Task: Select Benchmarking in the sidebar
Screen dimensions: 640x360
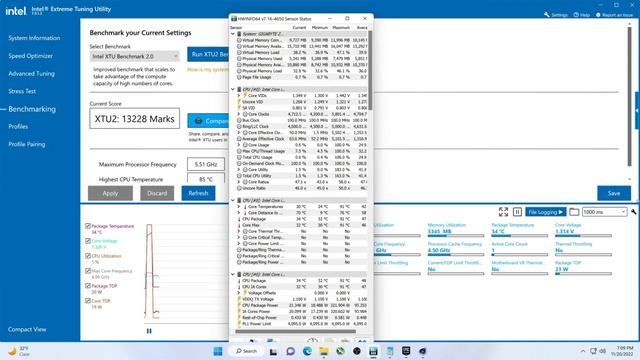Action: [x=32, y=109]
